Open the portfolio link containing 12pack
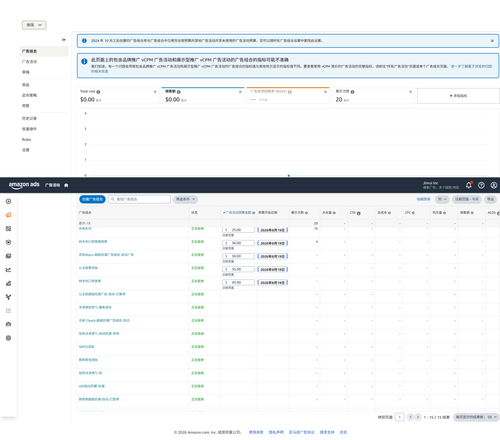The width and height of the screenshot is (500, 440). tap(104, 320)
